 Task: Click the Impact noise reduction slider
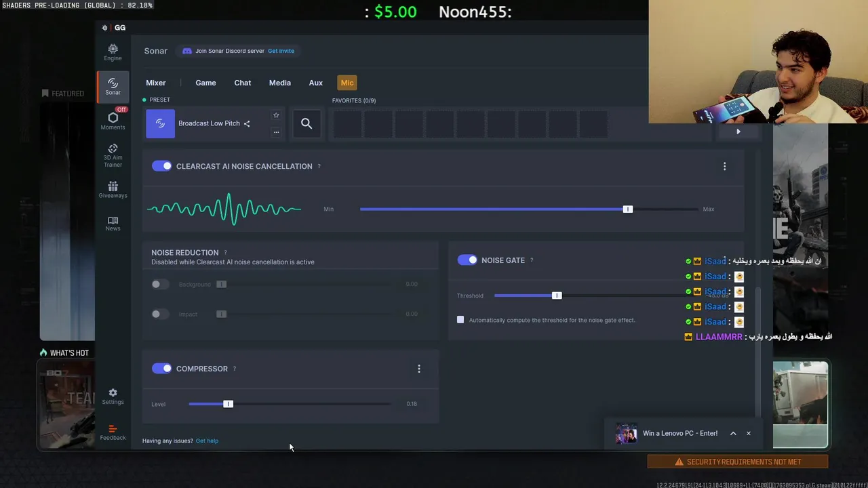click(221, 314)
